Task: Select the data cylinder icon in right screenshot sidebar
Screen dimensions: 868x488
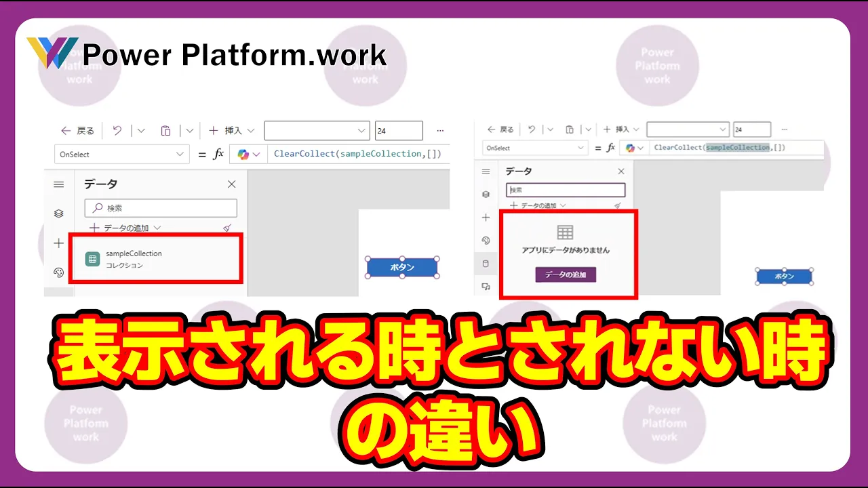Action: (x=486, y=264)
